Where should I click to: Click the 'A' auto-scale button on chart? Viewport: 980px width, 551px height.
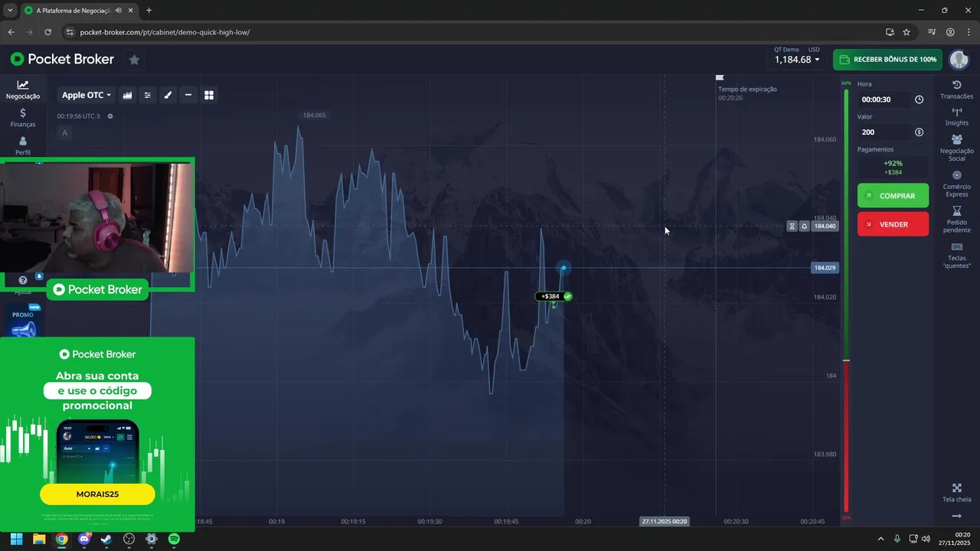click(x=64, y=133)
